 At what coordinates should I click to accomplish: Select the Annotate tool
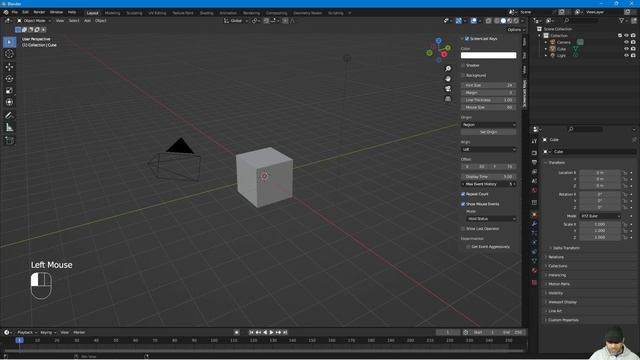point(9,116)
